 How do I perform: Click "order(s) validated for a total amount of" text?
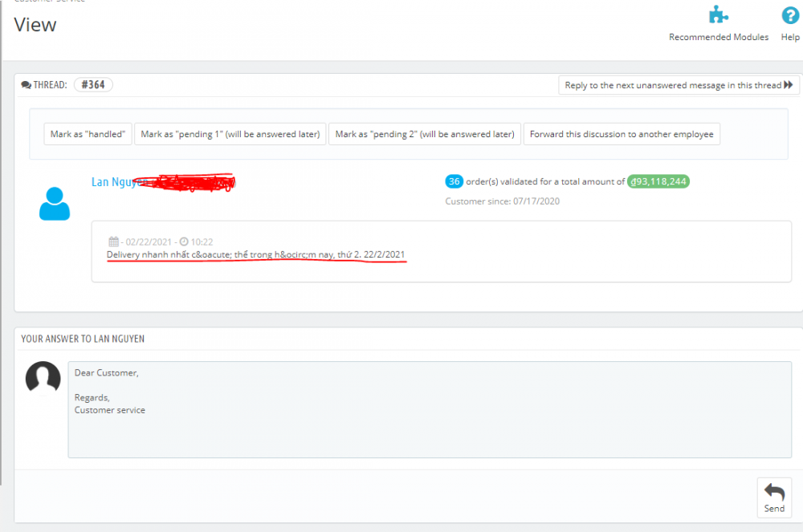[545, 181]
